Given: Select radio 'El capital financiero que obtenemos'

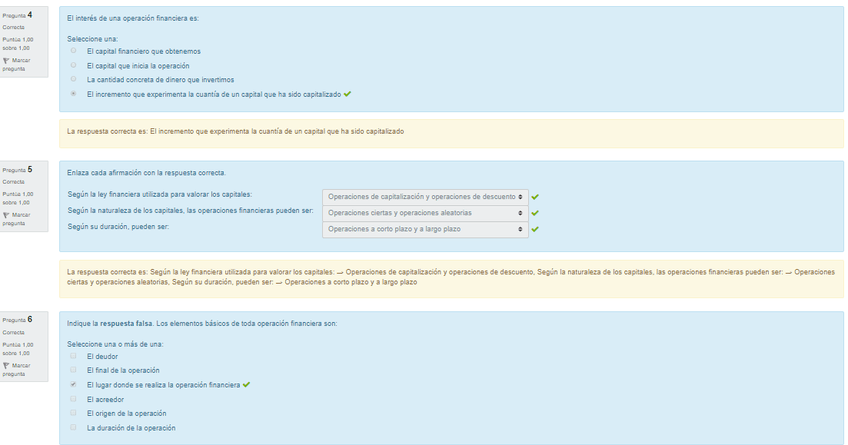Looking at the screenshot, I should coord(73,50).
